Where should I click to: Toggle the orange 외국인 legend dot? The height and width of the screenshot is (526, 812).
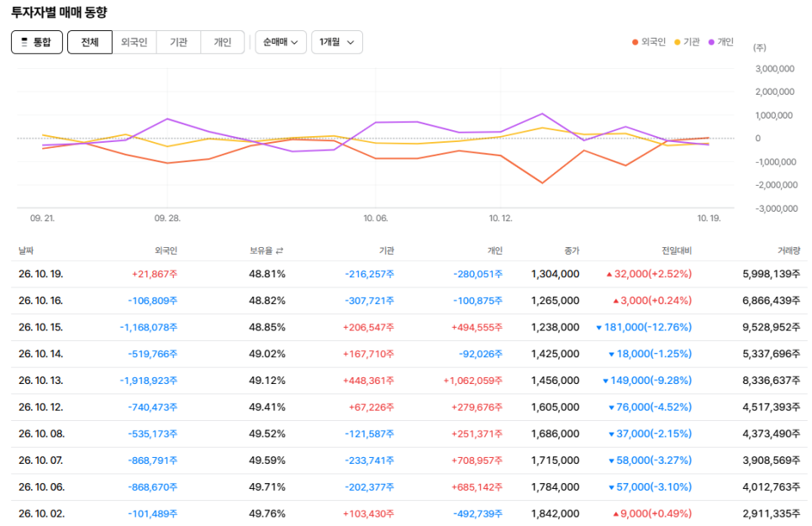[x=635, y=43]
